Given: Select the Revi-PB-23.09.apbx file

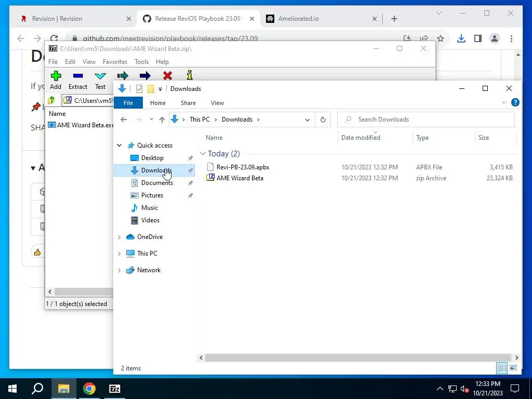Looking at the screenshot, I should 243,167.
